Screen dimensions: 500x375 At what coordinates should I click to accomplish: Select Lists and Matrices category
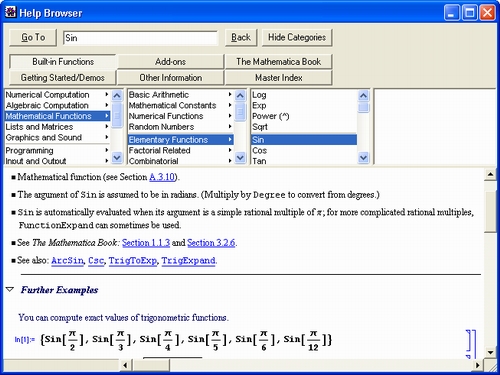coord(57,127)
